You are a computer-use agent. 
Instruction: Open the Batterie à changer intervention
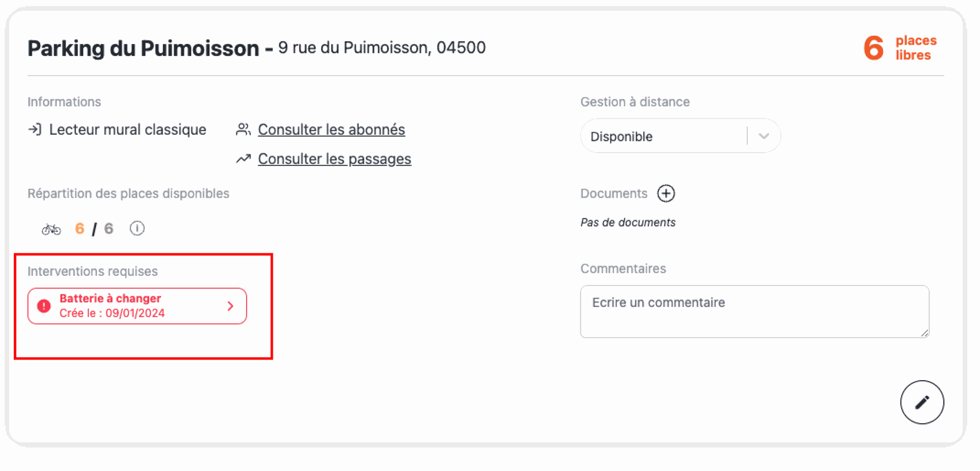point(137,306)
